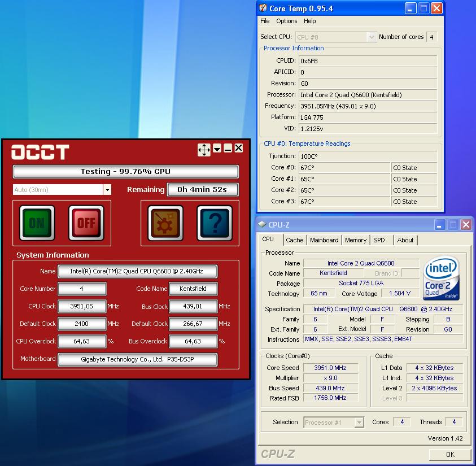Click the OCCT CPU Clock 3951,05 field
This screenshot has height=466, width=476.
82,306
